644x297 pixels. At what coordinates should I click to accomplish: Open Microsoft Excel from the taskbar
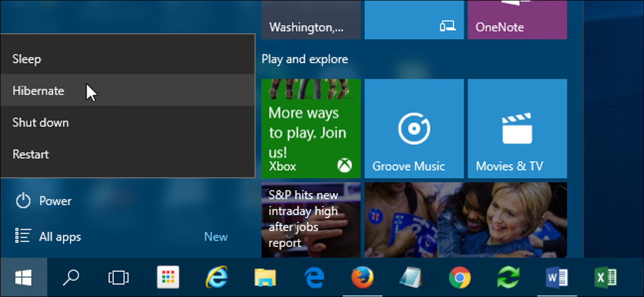click(x=606, y=278)
